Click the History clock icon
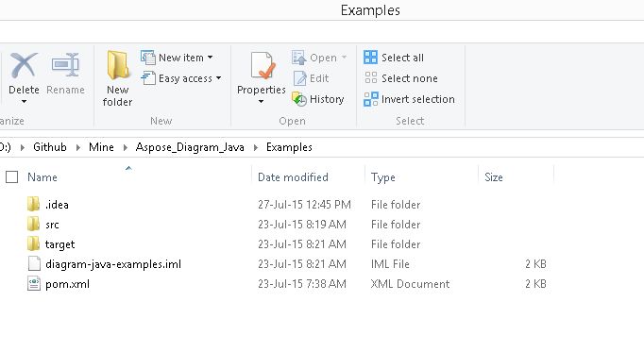Screen dimensions: 644x352 [x=299, y=99]
